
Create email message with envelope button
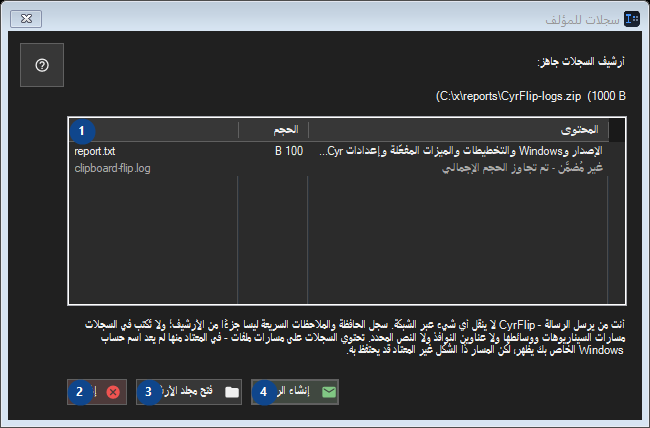tap(295, 392)
